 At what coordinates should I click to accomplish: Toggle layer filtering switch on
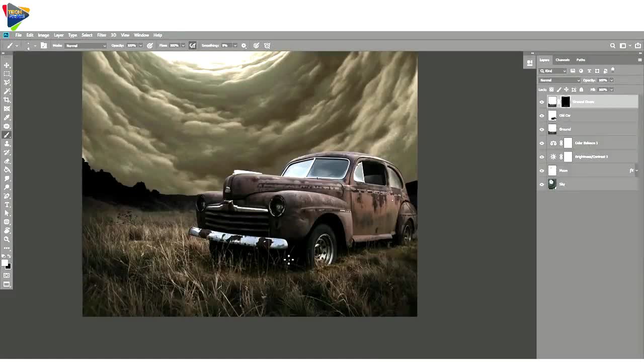(613, 70)
